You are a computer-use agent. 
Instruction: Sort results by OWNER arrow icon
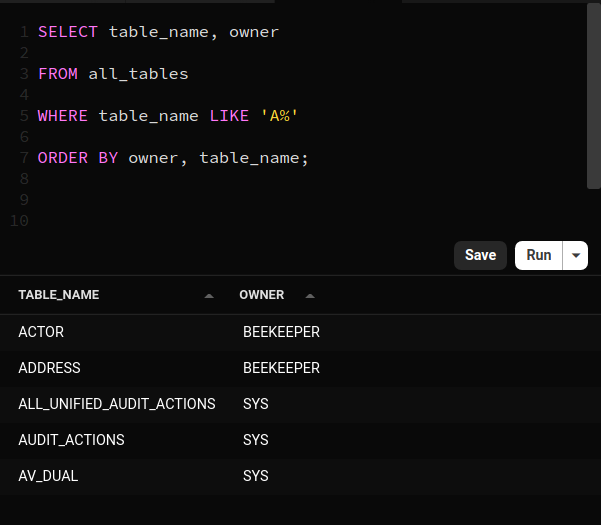coord(310,295)
